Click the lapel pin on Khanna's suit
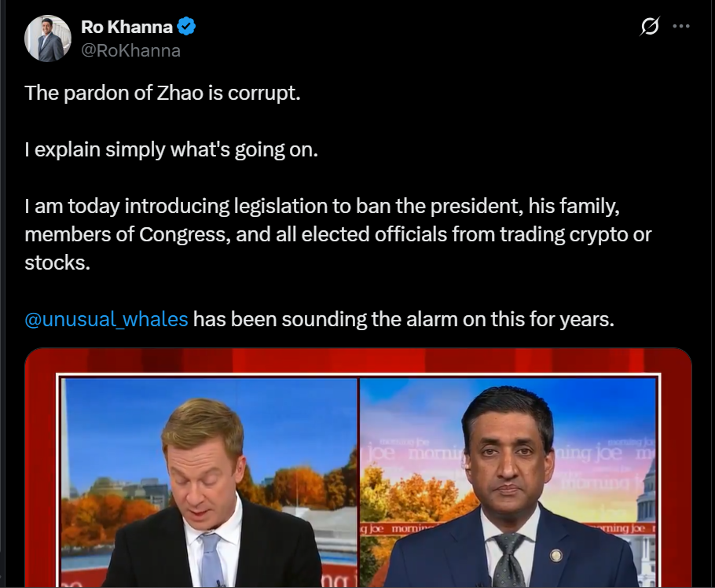 coord(555,556)
